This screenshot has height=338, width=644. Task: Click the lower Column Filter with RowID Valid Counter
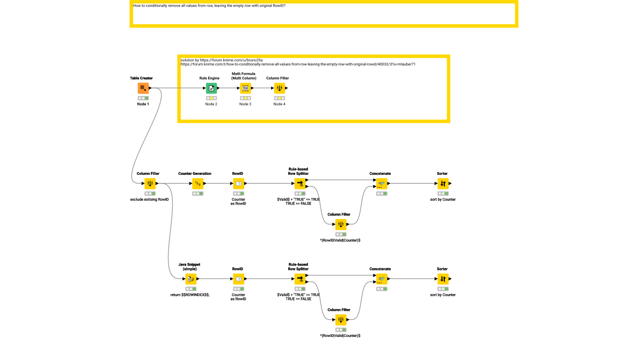click(x=340, y=320)
